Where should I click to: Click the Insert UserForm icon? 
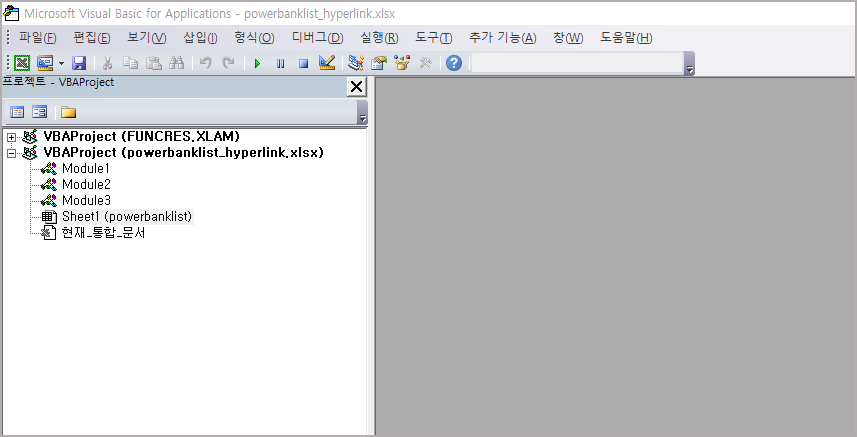click(x=45, y=63)
